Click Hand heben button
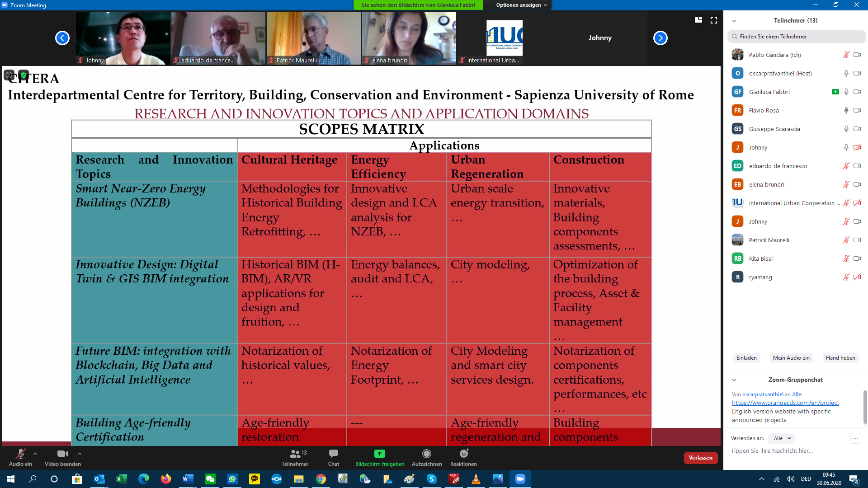 point(840,358)
